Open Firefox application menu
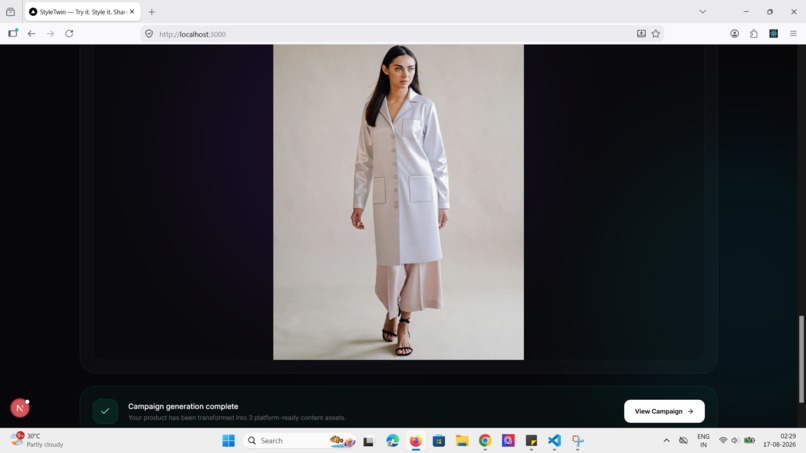 tap(793, 34)
